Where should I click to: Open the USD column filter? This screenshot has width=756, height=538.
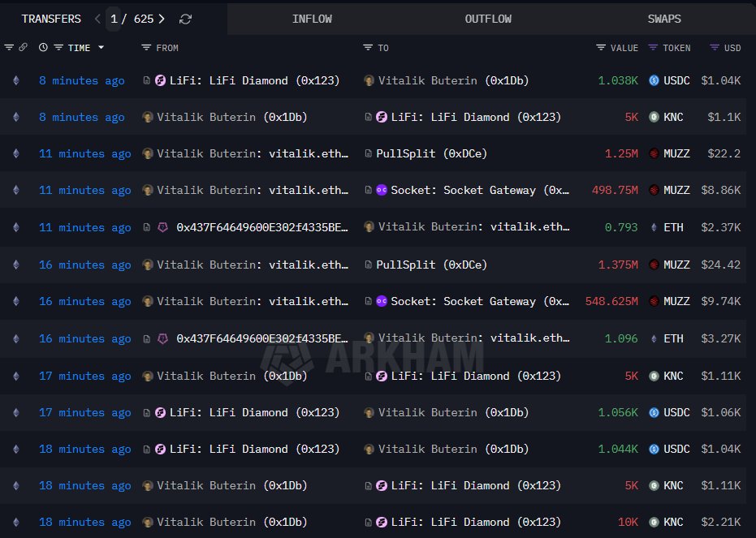tap(715, 47)
